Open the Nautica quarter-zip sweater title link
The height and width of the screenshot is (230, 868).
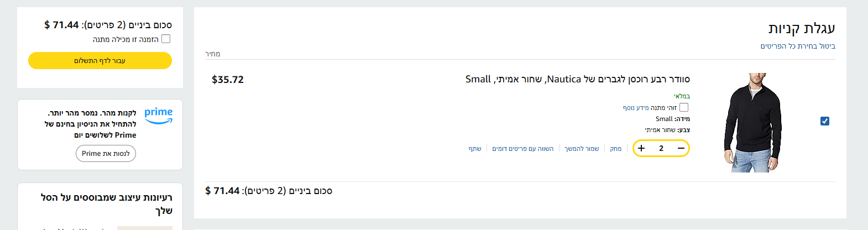(577, 79)
